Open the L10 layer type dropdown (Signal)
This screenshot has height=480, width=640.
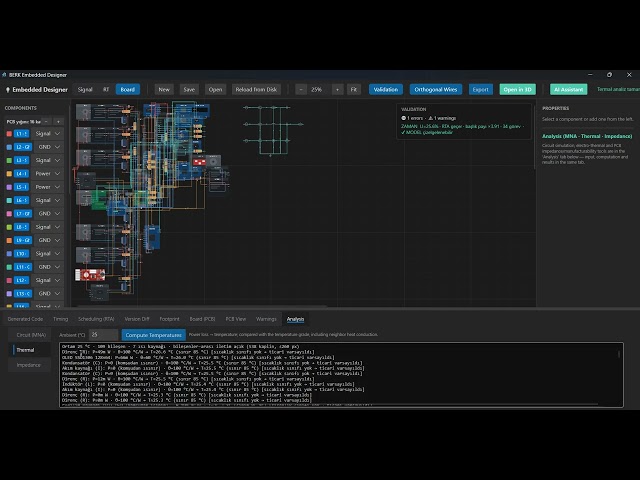click(48, 253)
